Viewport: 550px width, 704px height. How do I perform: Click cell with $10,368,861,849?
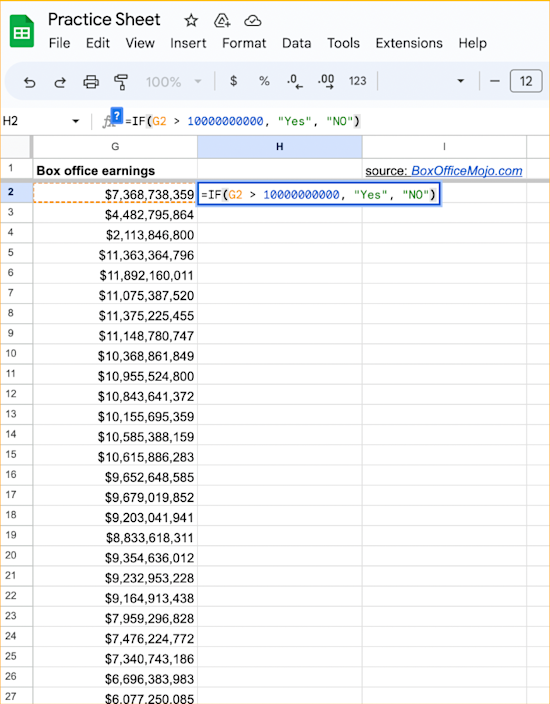(115, 355)
